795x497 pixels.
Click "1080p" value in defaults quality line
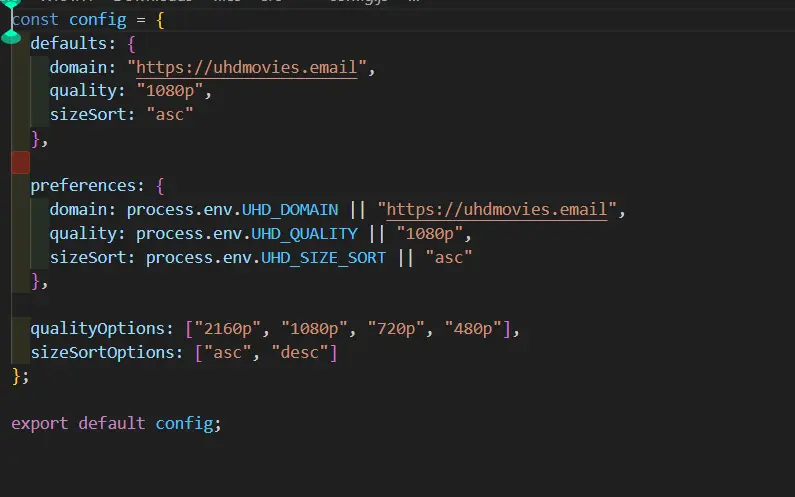(x=170, y=91)
